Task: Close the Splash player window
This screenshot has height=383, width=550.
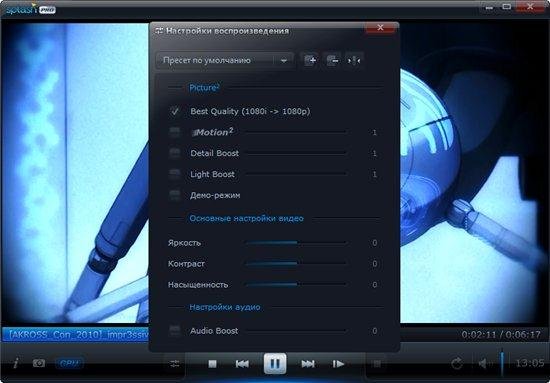Action: coord(530,7)
